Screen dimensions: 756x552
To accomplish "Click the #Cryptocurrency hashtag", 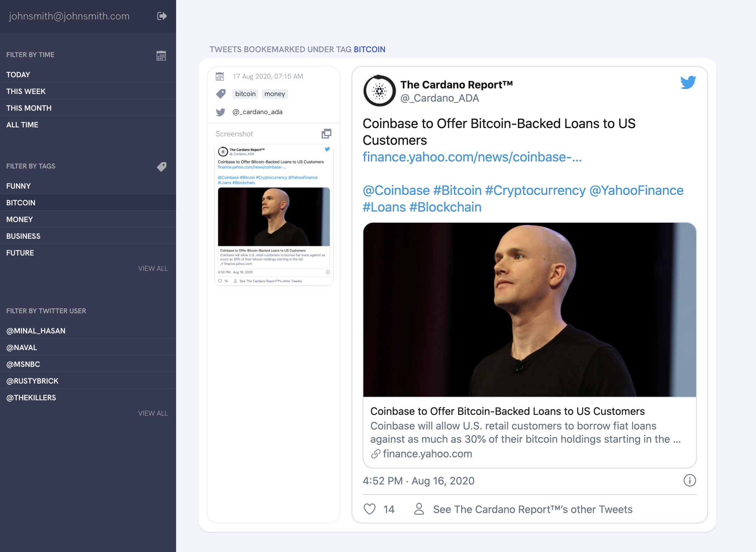I will click(535, 190).
